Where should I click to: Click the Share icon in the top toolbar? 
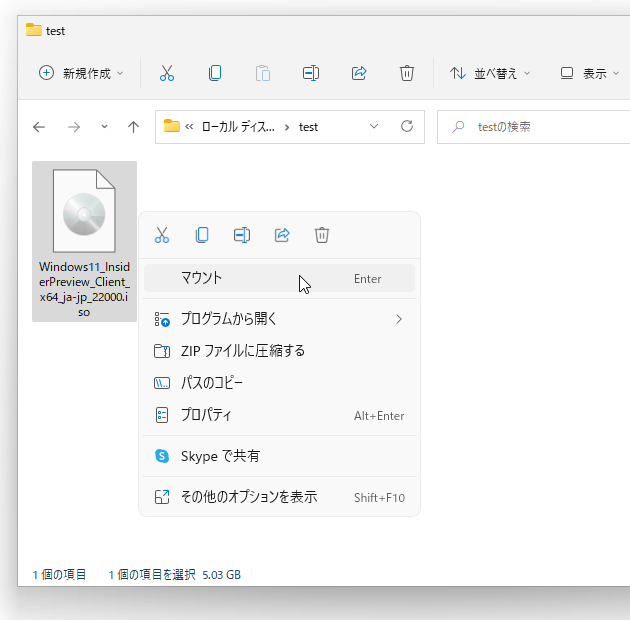[x=359, y=73]
